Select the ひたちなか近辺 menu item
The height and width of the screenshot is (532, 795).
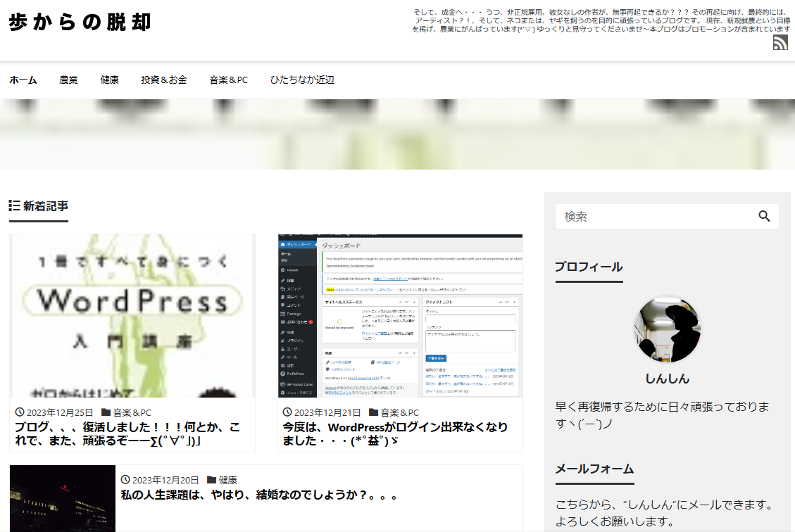coord(301,80)
